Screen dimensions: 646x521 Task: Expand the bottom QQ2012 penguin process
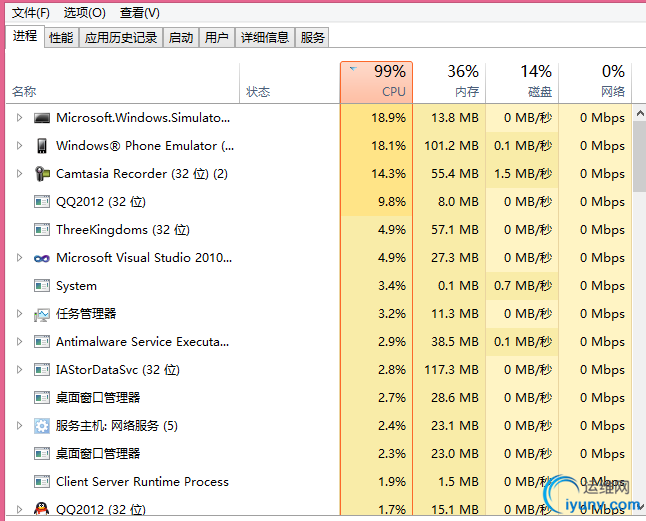click(19, 510)
